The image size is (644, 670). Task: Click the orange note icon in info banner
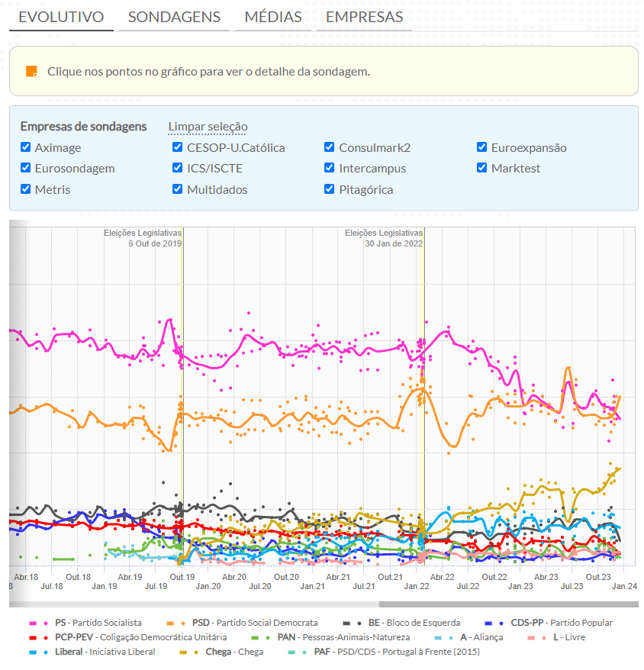(31, 71)
